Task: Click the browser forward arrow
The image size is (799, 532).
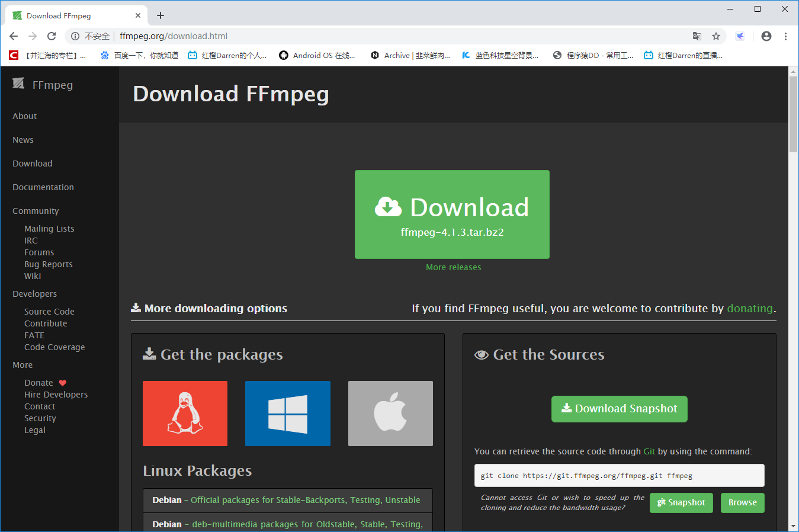Action: pos(33,36)
